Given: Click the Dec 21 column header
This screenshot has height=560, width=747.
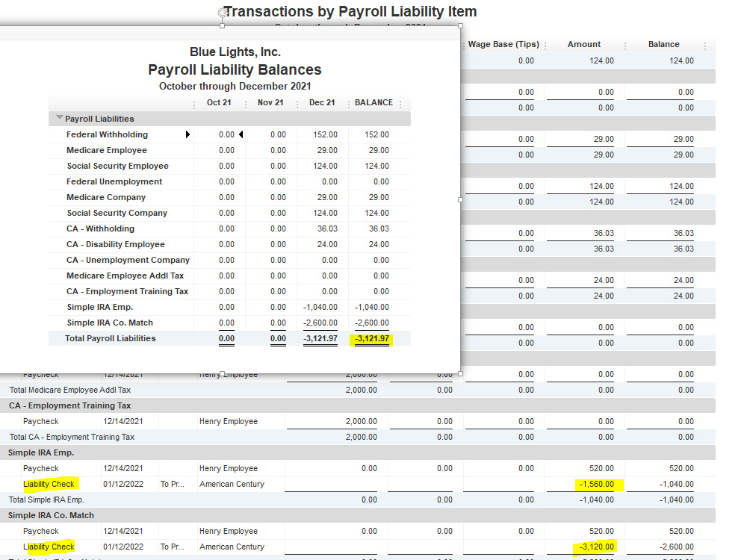Looking at the screenshot, I should [x=322, y=102].
